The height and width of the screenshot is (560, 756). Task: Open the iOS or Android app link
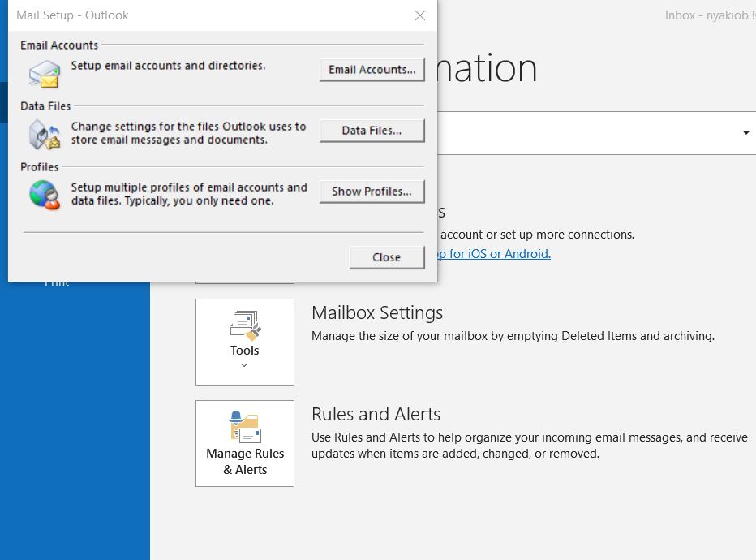[493, 254]
